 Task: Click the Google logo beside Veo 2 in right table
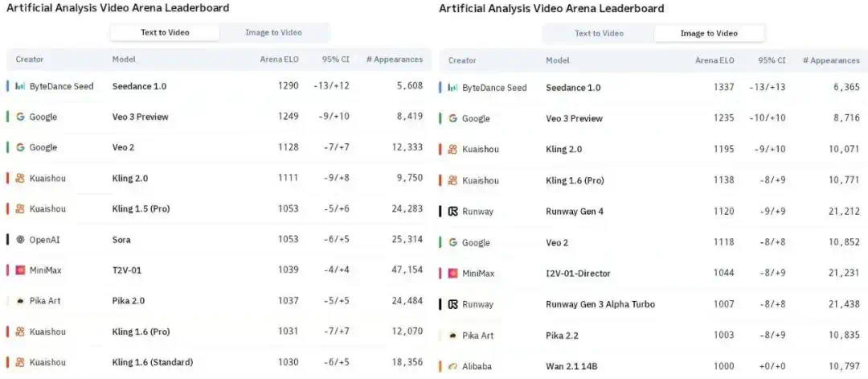pyautogui.click(x=452, y=242)
